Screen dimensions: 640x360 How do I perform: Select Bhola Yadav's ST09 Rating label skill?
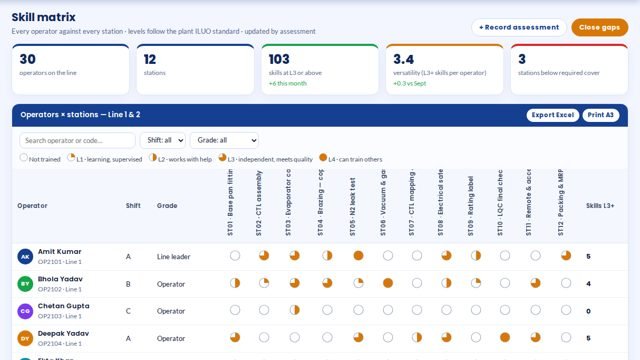[x=476, y=283]
